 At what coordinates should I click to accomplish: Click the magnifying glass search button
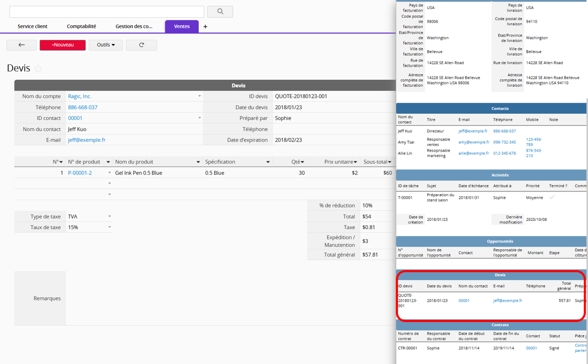click(220, 12)
